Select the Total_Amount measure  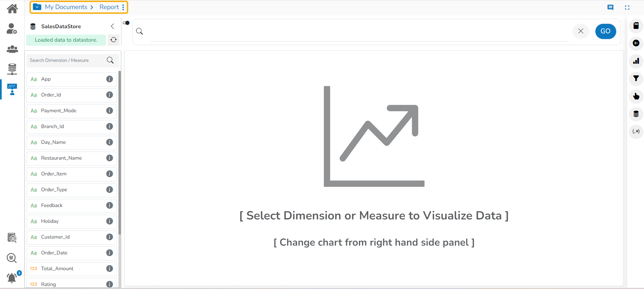coord(57,269)
